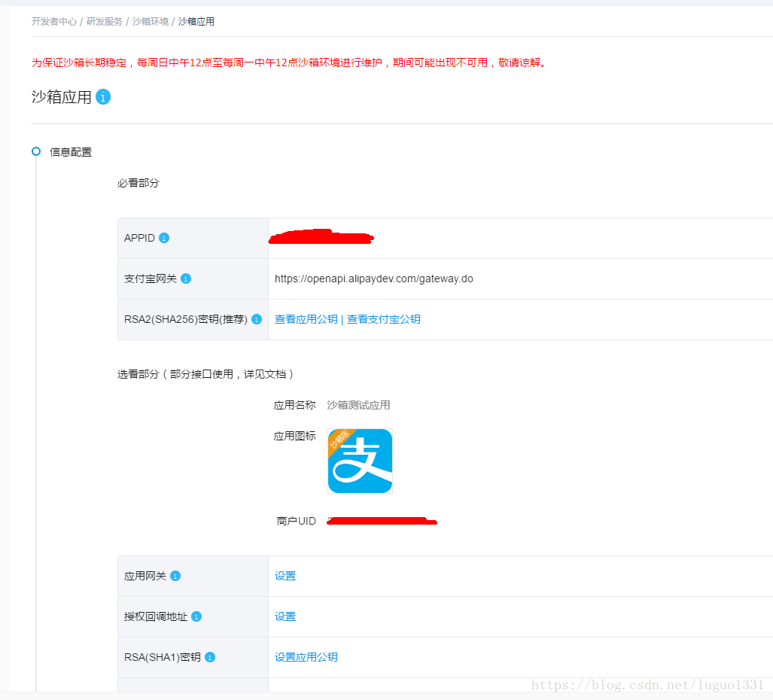Screen dimensions: 773x700
Task: Click the info icon next to 支付宝网关
Action: (186, 279)
